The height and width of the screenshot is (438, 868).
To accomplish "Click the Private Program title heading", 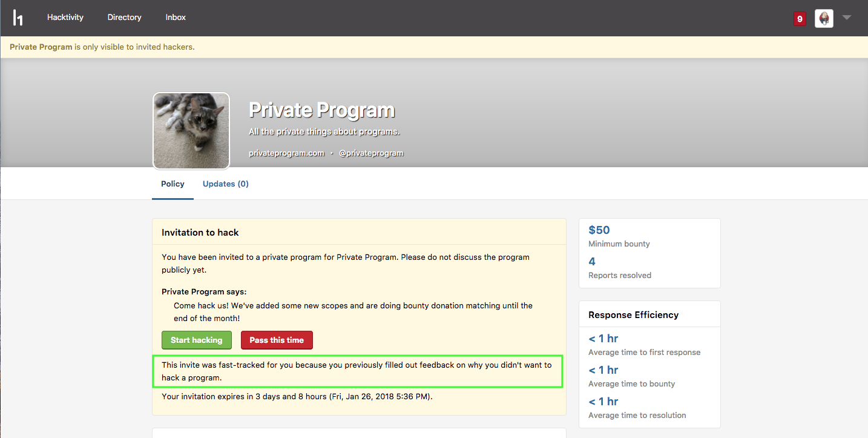I will 321,110.
